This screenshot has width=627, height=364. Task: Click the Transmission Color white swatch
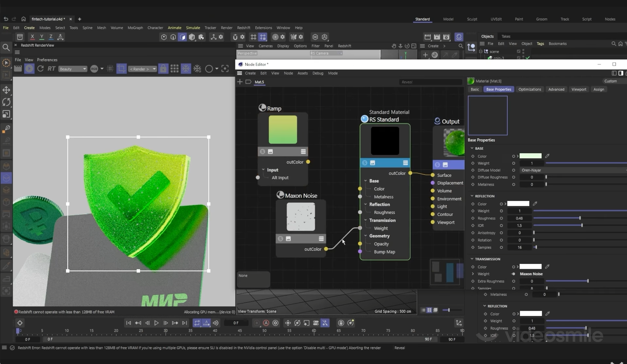(530, 267)
